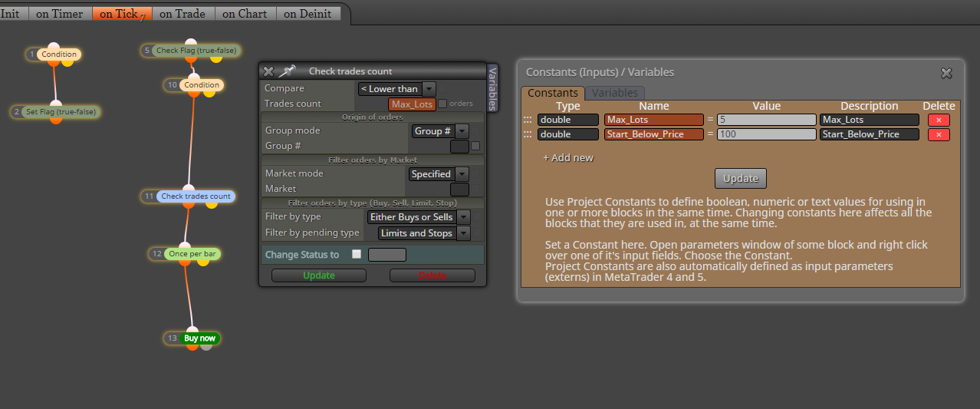Click orange output of Set Flag block

pyautogui.click(x=55, y=120)
